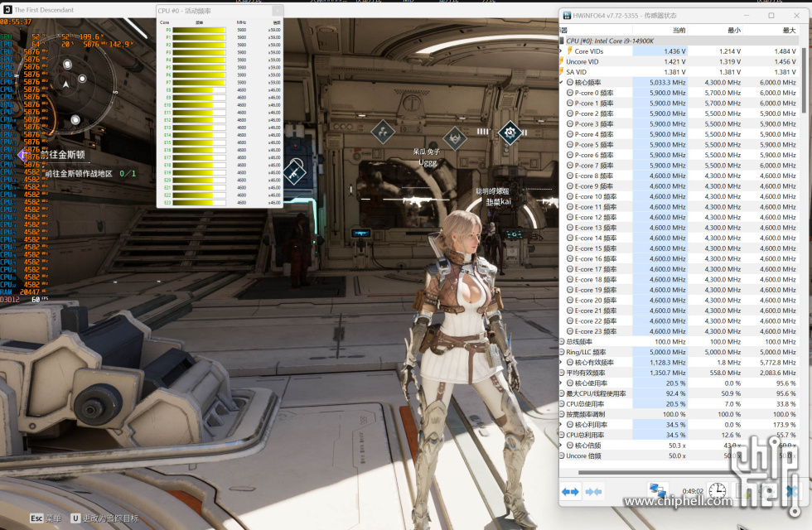Collapse the 核心频率 group

pyautogui.click(x=561, y=82)
